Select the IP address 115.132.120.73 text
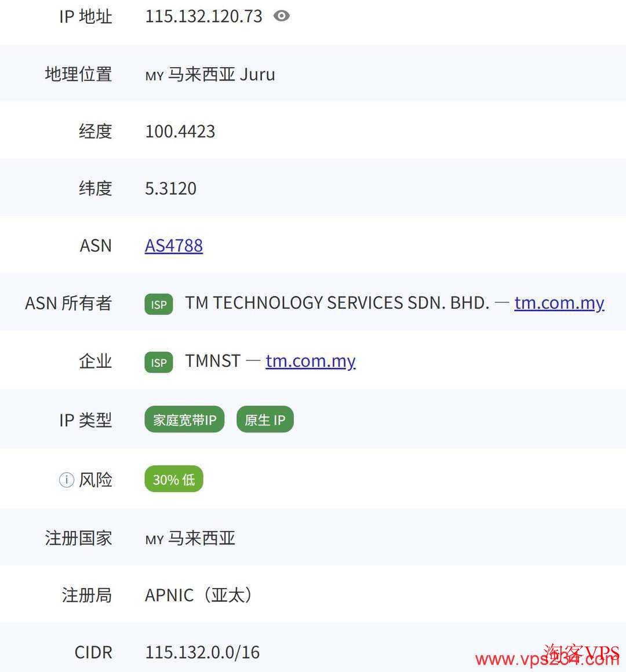Viewport: 626px width, 672px height. click(x=204, y=16)
